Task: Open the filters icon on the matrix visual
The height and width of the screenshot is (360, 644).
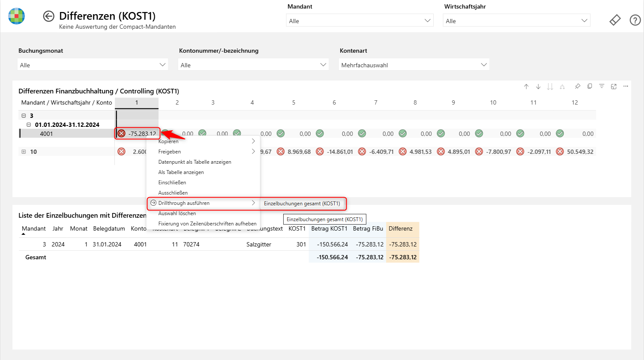Action: pyautogui.click(x=602, y=86)
